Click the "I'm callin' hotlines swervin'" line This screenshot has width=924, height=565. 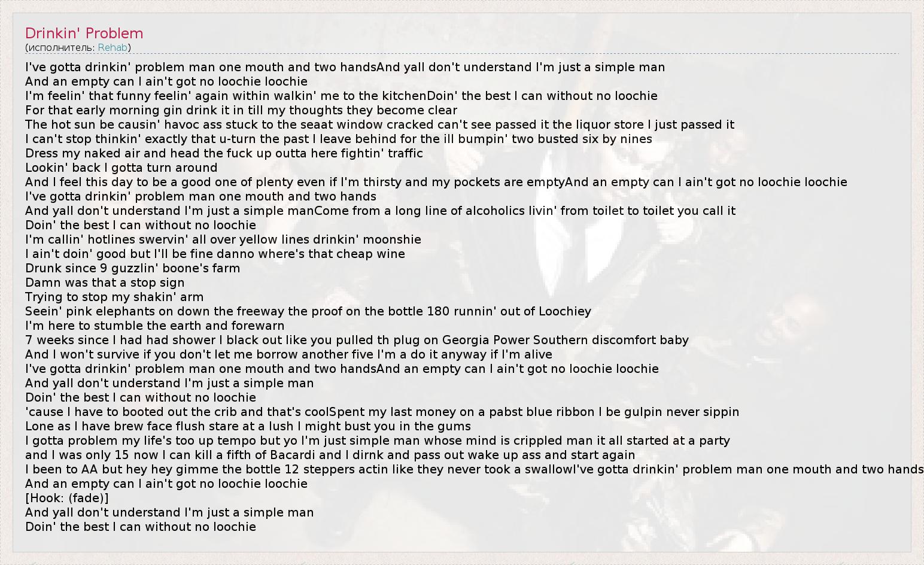[223, 239]
